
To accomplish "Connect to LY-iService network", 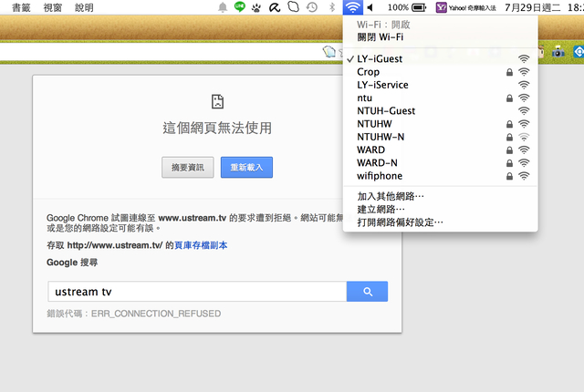I will (440, 85).
